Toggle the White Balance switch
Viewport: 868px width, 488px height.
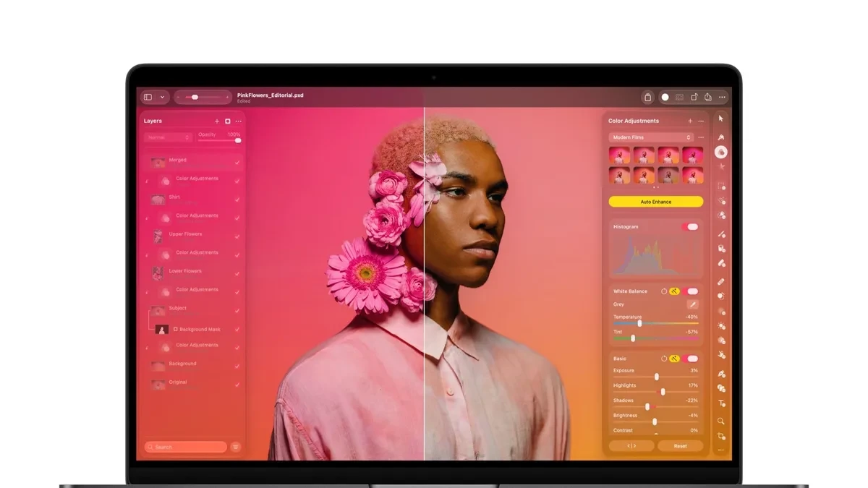pyautogui.click(x=692, y=291)
